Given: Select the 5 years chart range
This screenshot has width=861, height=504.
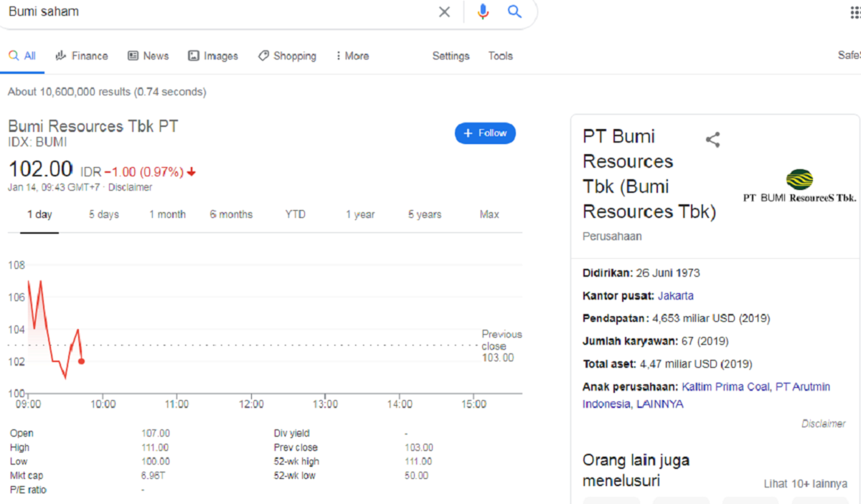Looking at the screenshot, I should click(x=425, y=214).
